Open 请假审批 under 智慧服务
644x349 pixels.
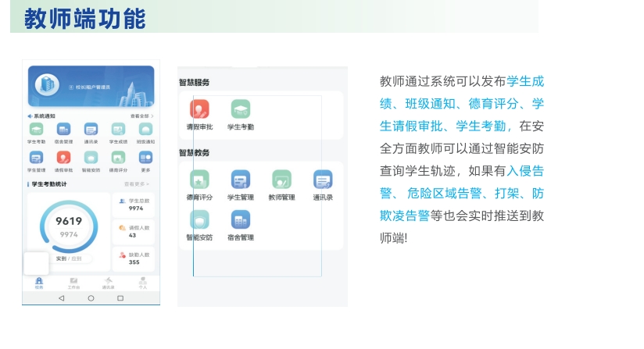pos(199,109)
